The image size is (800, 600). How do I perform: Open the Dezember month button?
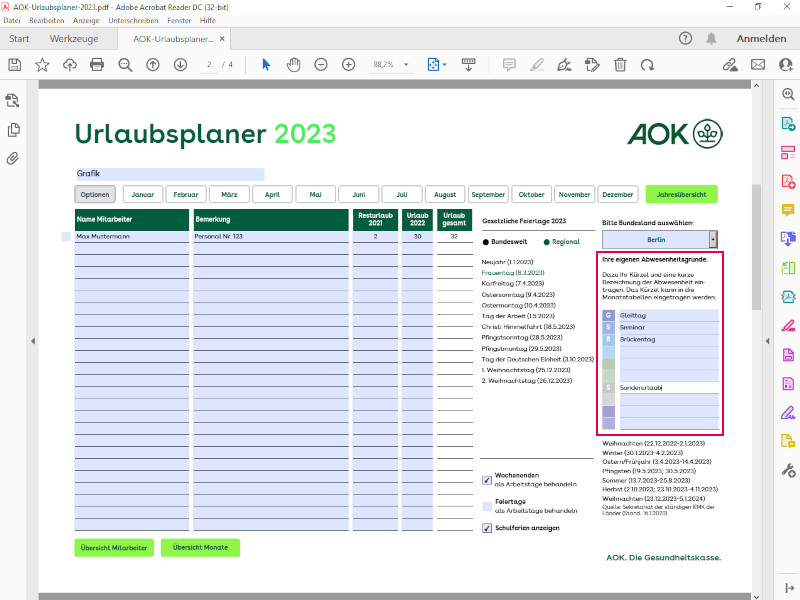tap(618, 194)
